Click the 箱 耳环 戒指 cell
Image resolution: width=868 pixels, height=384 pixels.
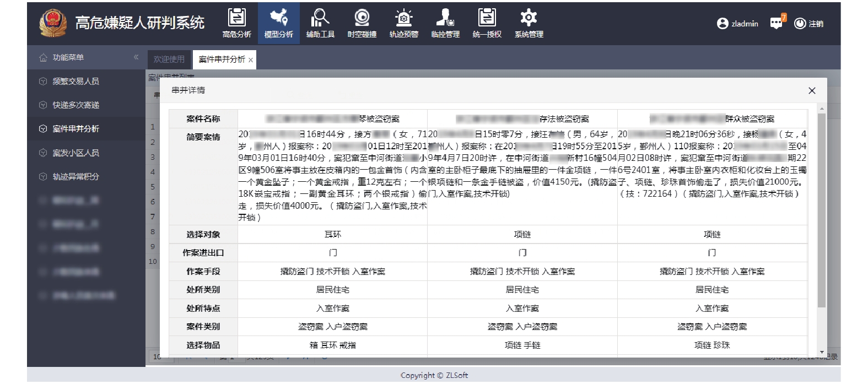[333, 345]
